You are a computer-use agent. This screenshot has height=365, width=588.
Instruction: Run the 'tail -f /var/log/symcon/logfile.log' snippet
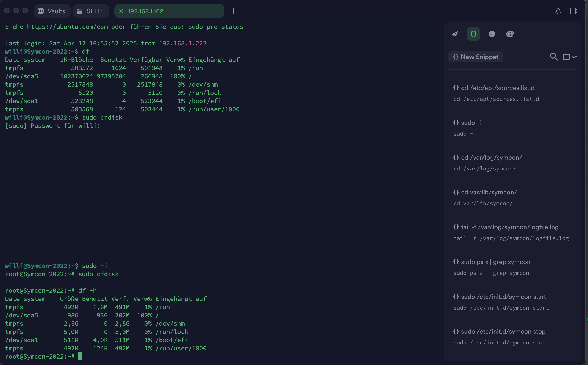512,232
